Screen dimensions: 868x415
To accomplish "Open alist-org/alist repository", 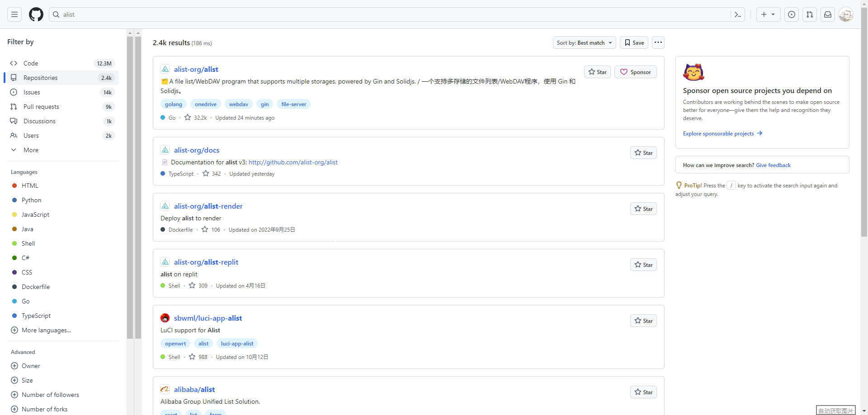I will (196, 69).
